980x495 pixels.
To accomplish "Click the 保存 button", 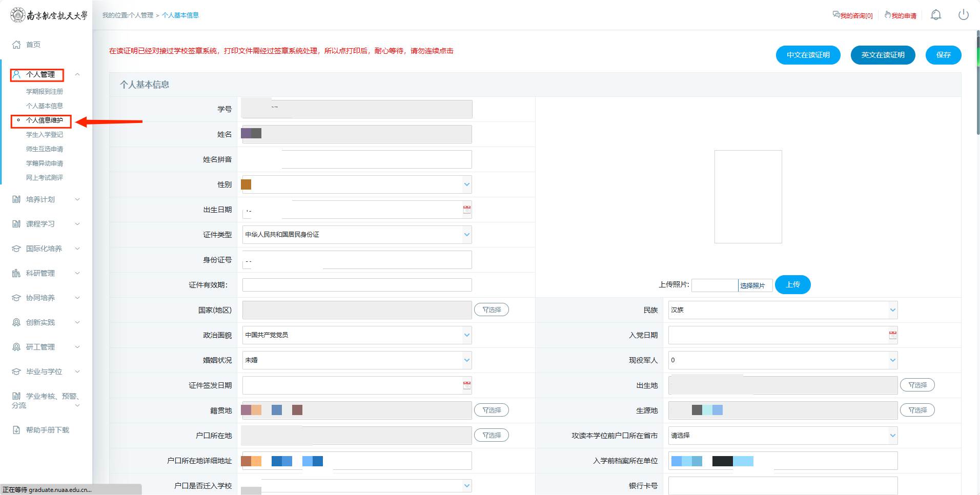I will click(943, 55).
